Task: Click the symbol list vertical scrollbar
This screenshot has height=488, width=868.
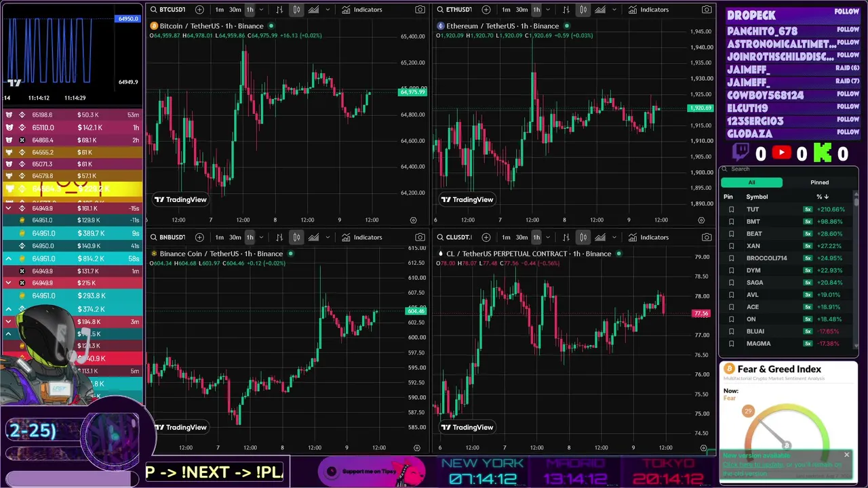Action: 855,203
